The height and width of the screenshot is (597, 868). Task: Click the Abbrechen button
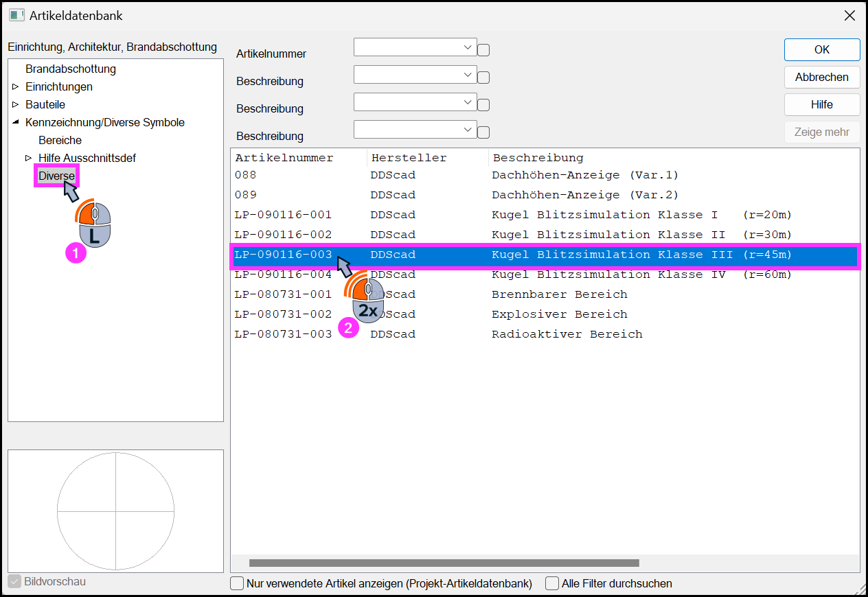tap(822, 77)
